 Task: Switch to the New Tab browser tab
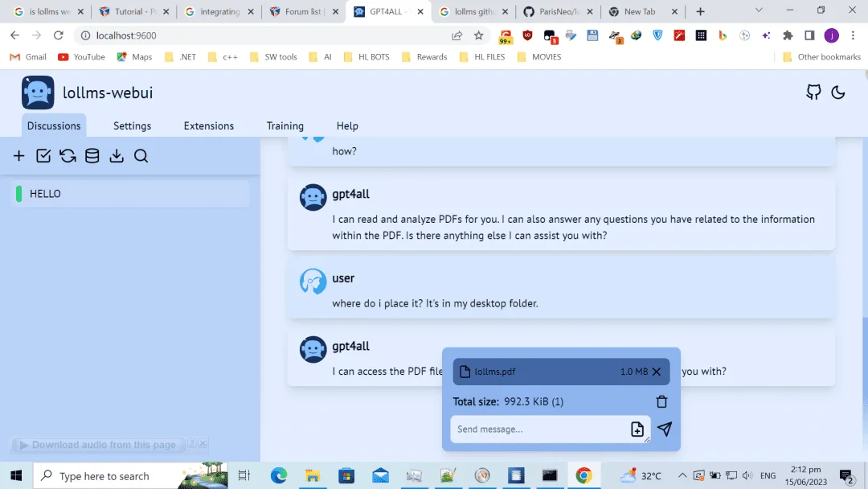click(x=642, y=11)
